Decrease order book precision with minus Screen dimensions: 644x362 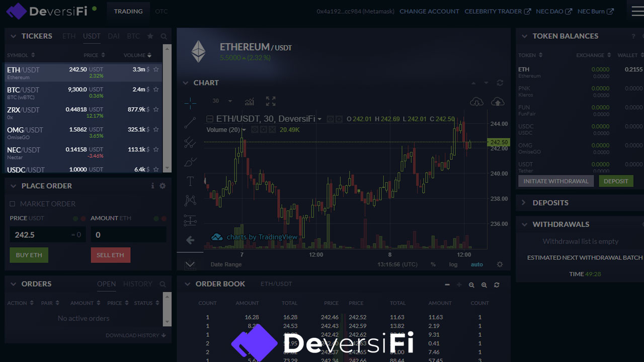447,285
